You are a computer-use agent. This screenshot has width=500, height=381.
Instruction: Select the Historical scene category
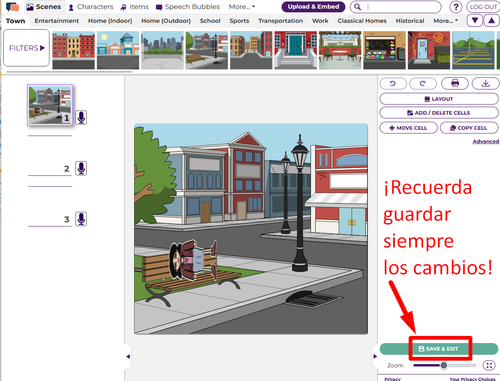click(410, 21)
